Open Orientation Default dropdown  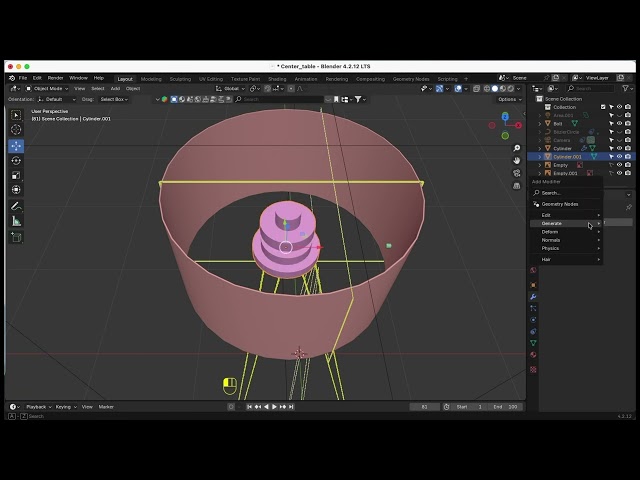[56, 99]
